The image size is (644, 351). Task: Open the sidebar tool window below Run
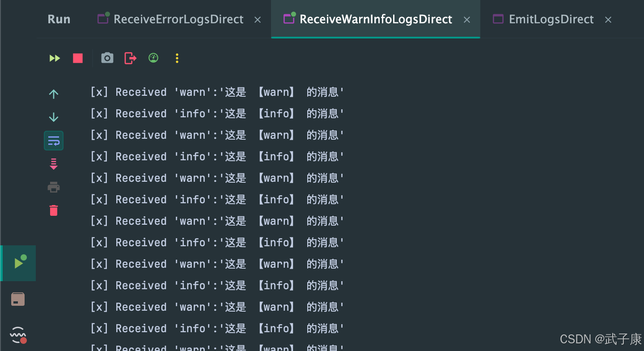click(18, 299)
